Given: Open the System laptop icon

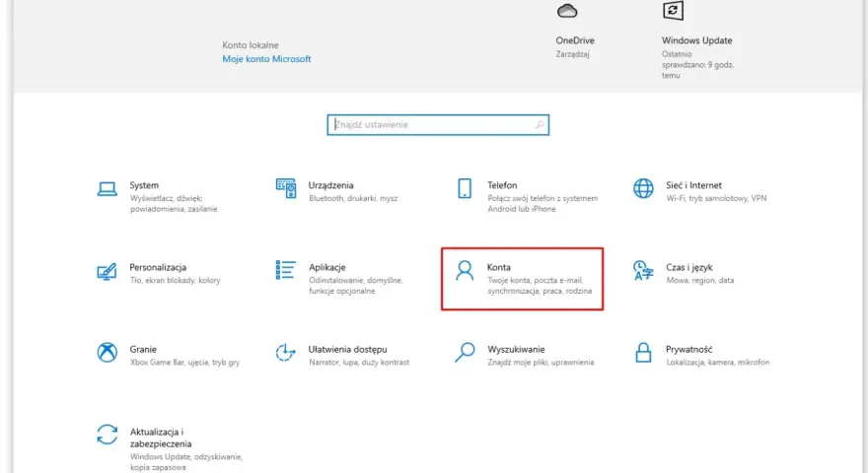Looking at the screenshot, I should (x=107, y=188).
